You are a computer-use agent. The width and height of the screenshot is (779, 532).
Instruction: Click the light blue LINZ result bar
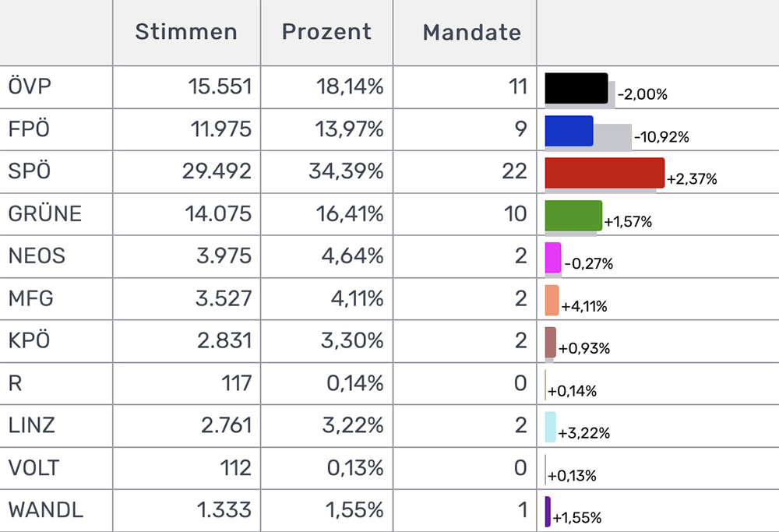pos(550,426)
